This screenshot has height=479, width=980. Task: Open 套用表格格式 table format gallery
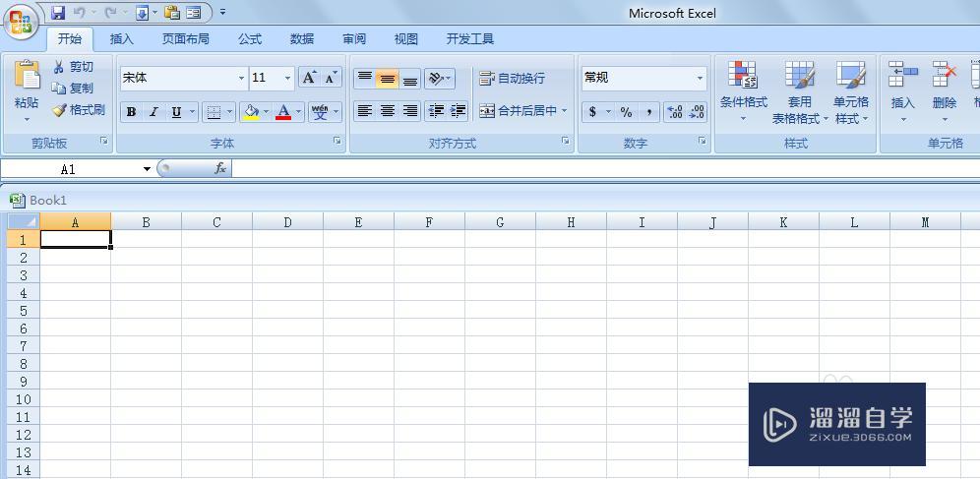click(x=800, y=91)
